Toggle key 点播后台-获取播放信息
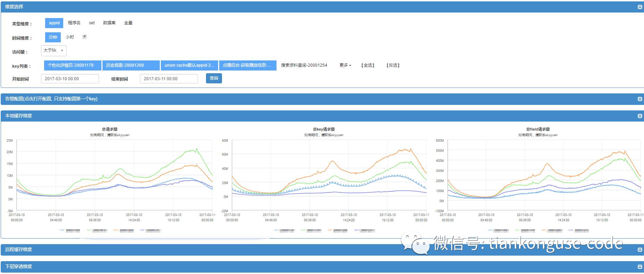Image resolution: width=644 pixels, height=274 pixels. [248, 65]
